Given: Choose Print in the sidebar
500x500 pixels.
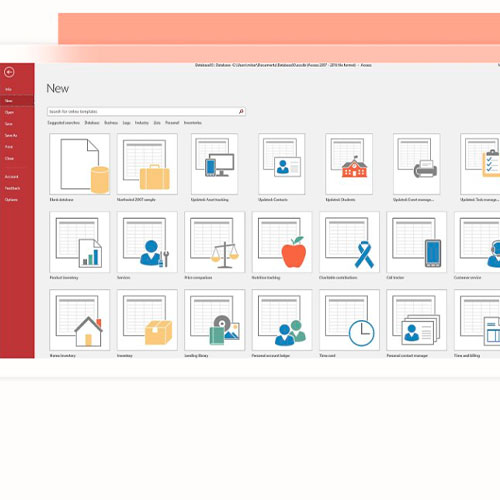Looking at the screenshot, I should (9, 147).
